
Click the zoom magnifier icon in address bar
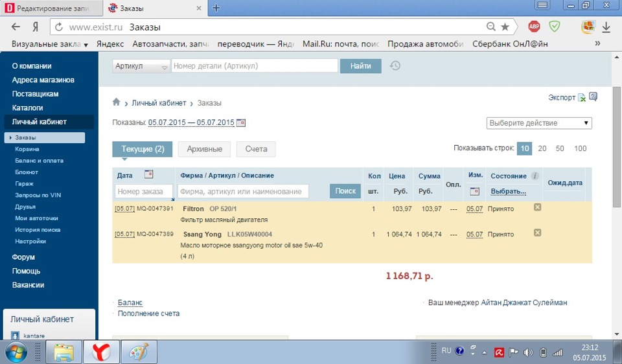click(x=490, y=27)
